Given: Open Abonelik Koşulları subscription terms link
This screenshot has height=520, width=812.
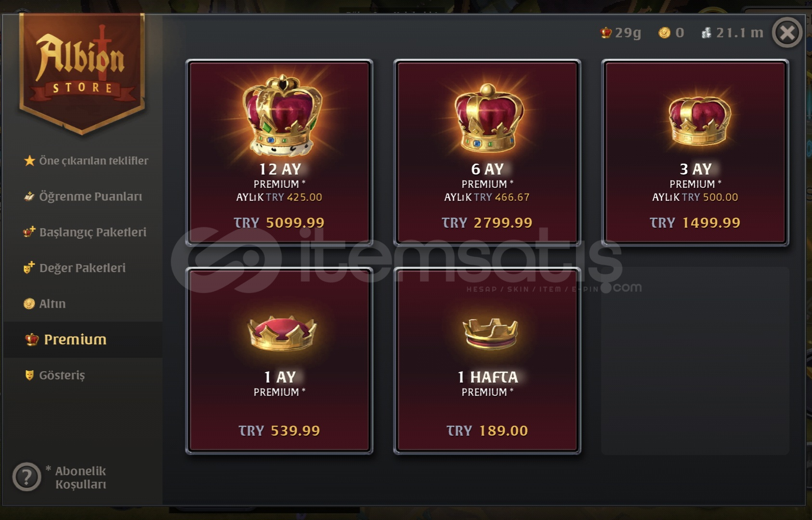Looking at the screenshot, I should (x=80, y=478).
